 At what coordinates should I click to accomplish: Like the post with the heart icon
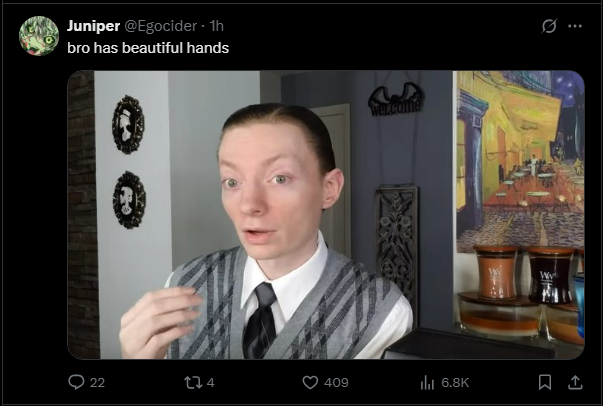(310, 383)
